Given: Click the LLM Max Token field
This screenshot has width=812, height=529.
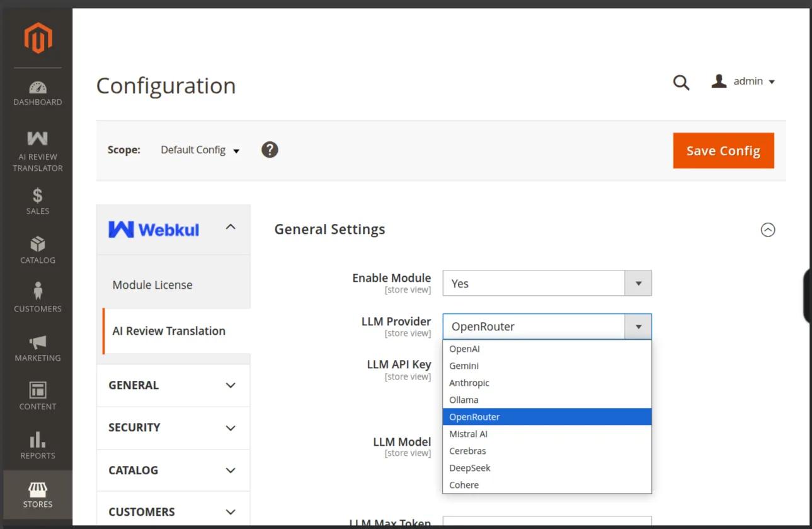Looking at the screenshot, I should coord(547,521).
